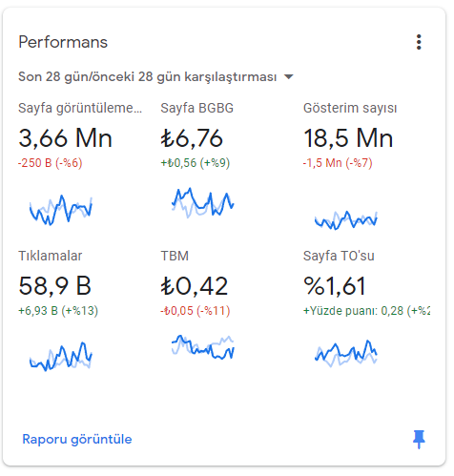Image resolution: width=454 pixels, height=476 pixels.
Task: Click the Gösterim sayısı sparkline chart
Action: [346, 219]
